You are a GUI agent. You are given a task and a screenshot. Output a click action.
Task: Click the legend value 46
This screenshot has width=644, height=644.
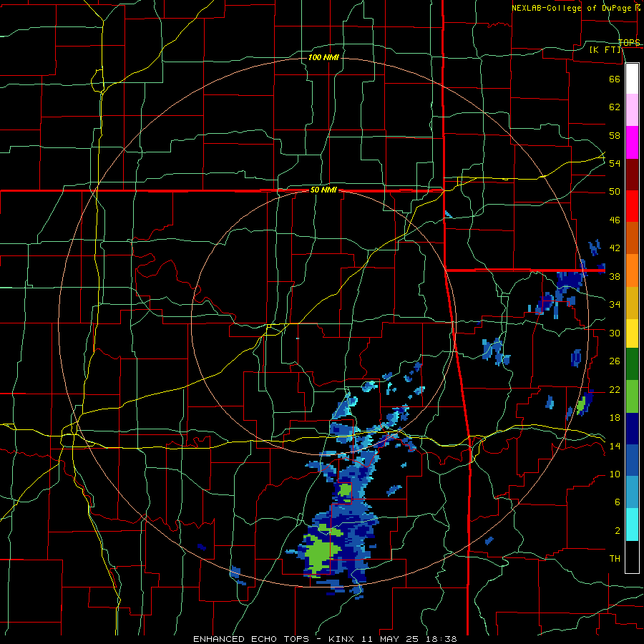tap(615, 220)
